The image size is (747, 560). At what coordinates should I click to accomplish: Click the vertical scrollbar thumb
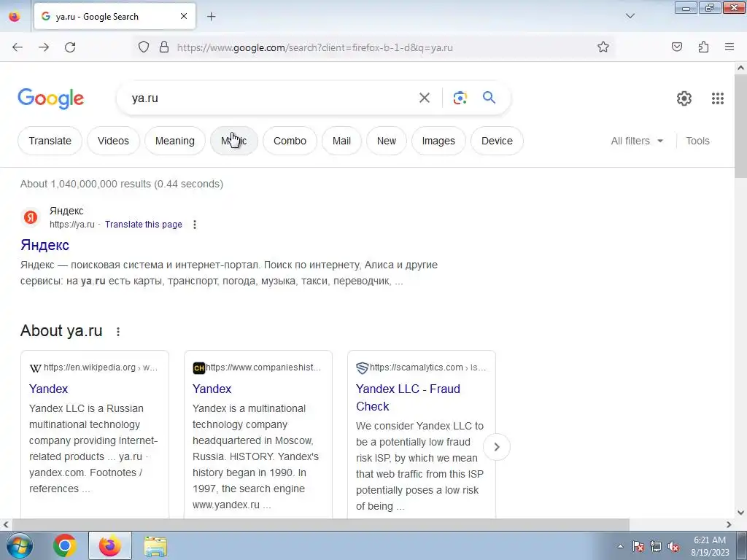click(740, 126)
